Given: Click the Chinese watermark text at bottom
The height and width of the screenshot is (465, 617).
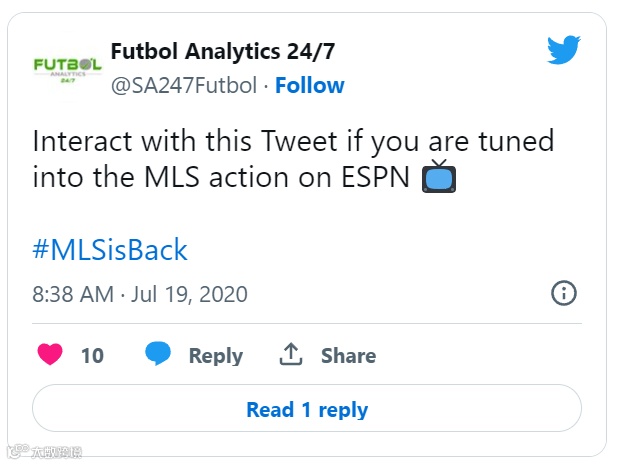Looking at the screenshot, I should (x=57, y=452).
